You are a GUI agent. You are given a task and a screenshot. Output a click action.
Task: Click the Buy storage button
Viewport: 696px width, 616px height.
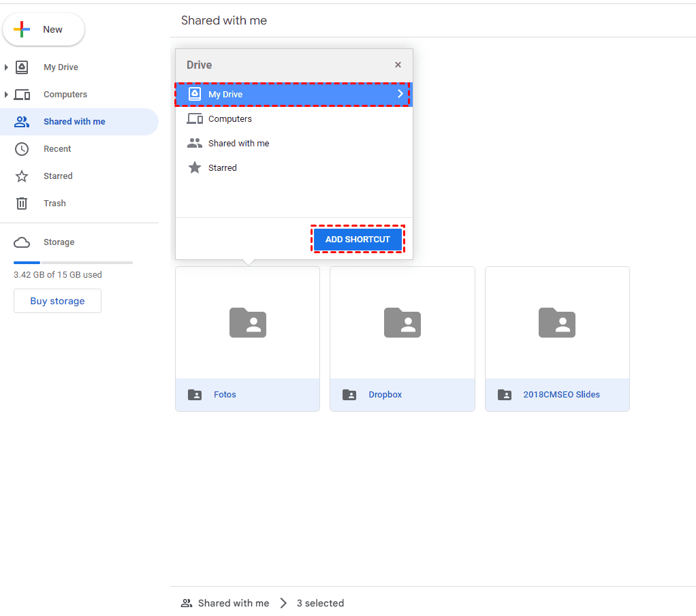[57, 301]
